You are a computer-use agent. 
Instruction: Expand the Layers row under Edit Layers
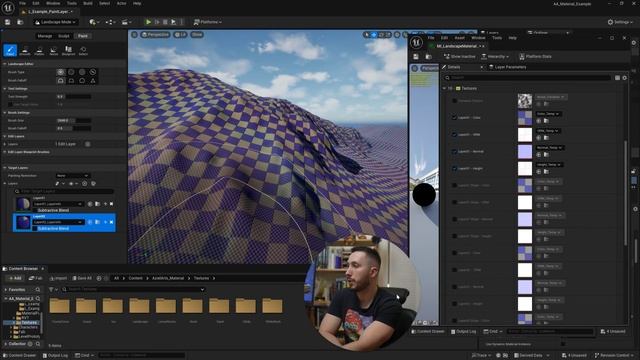tap(4, 144)
